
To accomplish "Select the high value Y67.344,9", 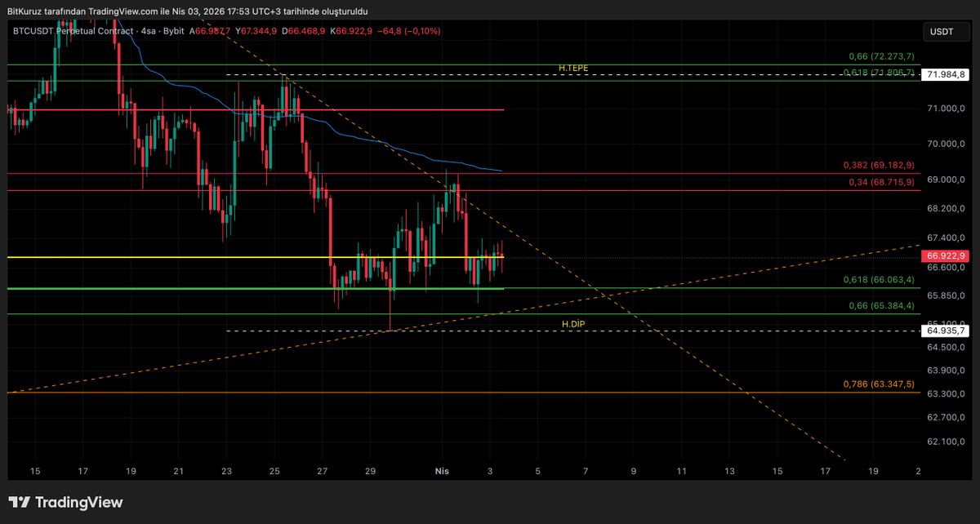I will [x=256, y=31].
